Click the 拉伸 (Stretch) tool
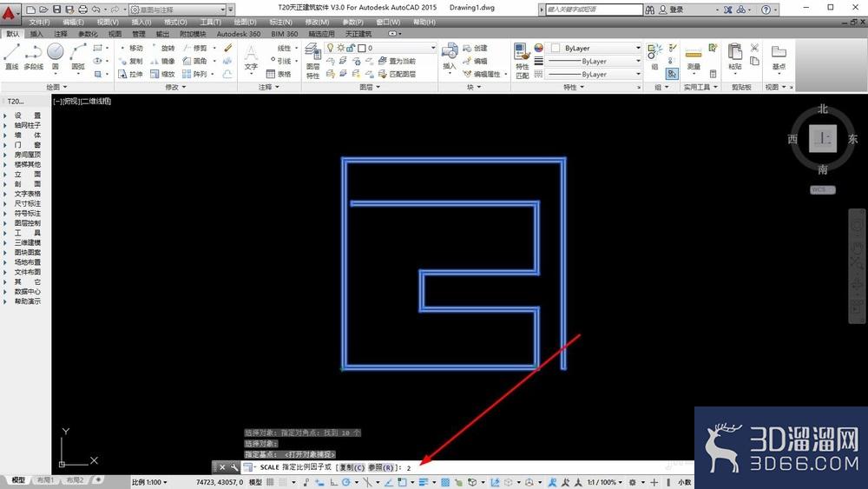The image size is (868, 489). [x=132, y=74]
